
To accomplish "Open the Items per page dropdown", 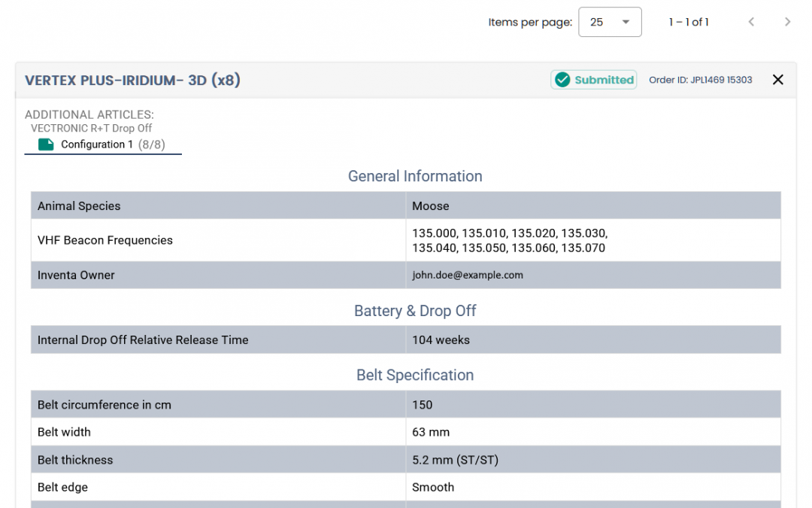I will (x=609, y=22).
